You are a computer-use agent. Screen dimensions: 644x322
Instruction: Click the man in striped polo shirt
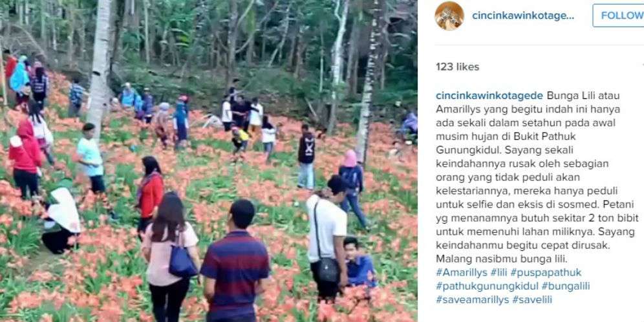(x=235, y=263)
